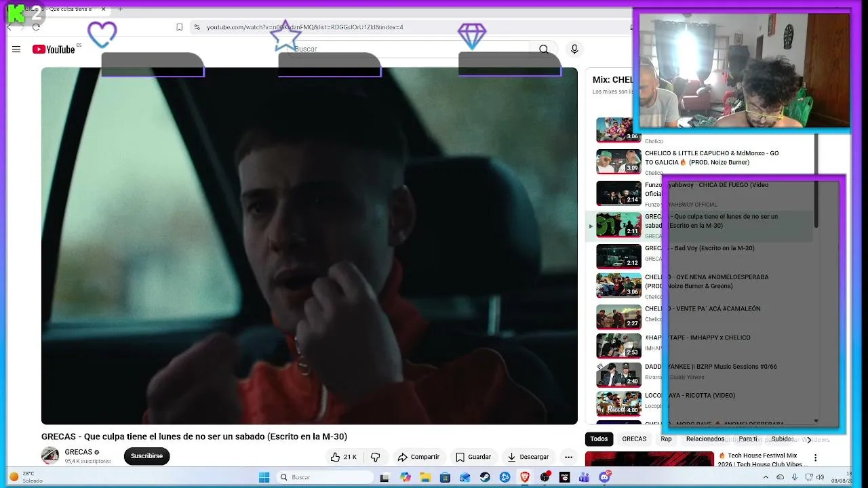Open Discord from the taskbar
This screenshot has width=868, height=488.
[x=605, y=477]
